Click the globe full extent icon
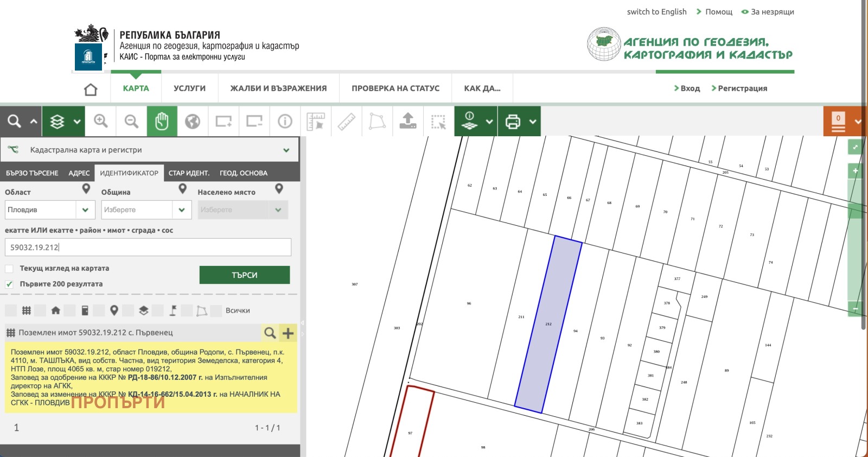Viewport: 868px width, 457px height. pos(193,121)
